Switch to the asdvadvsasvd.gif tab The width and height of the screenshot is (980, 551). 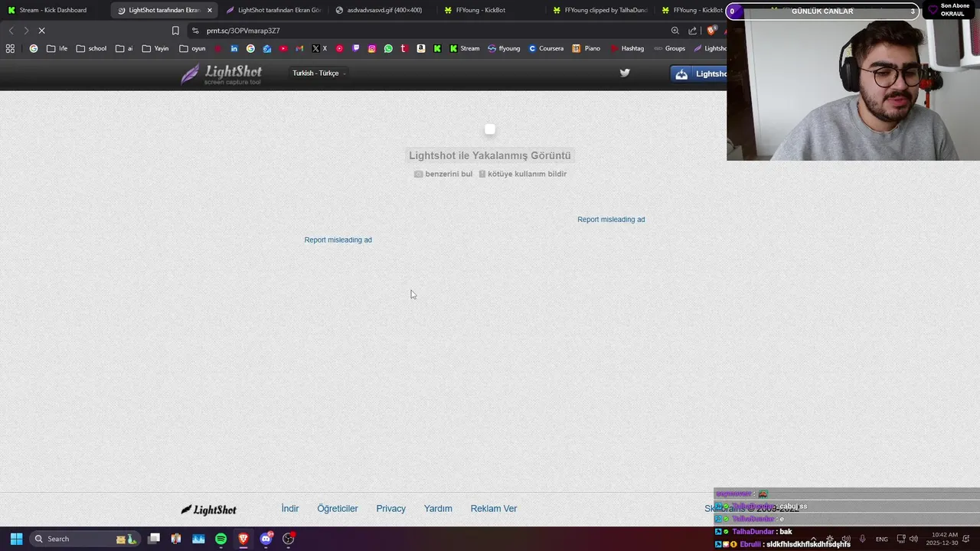point(383,10)
